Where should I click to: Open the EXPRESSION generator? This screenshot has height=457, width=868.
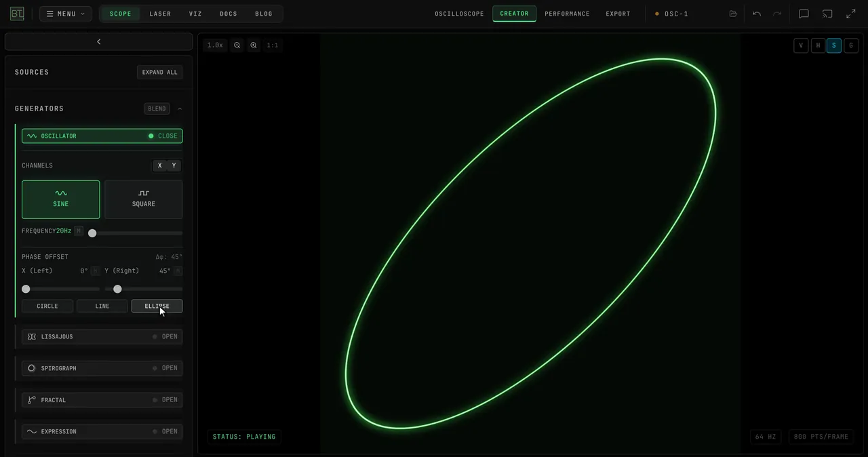click(x=102, y=431)
